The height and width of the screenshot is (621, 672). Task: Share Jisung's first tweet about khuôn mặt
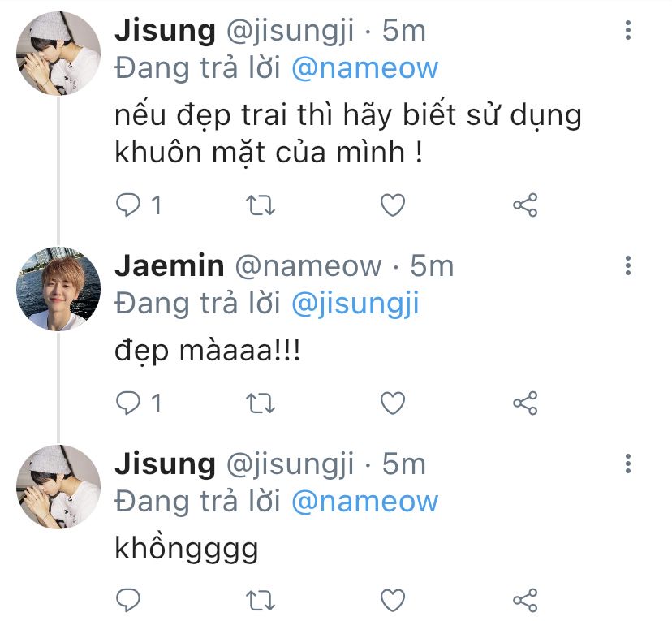pos(525,205)
